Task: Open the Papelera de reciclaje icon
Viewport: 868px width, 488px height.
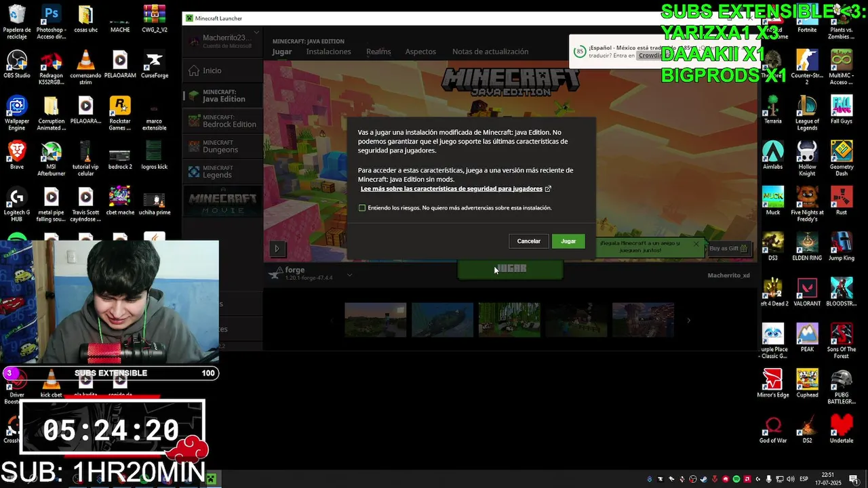Action: tap(17, 22)
